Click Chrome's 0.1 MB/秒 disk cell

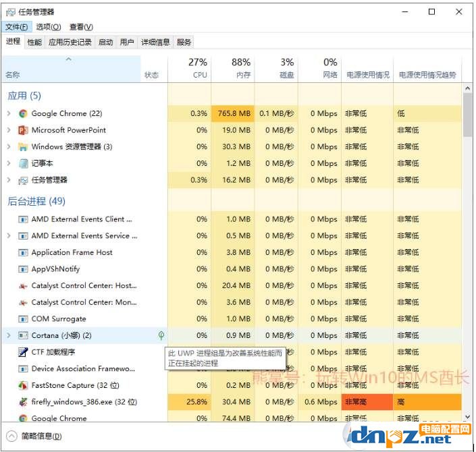276,113
